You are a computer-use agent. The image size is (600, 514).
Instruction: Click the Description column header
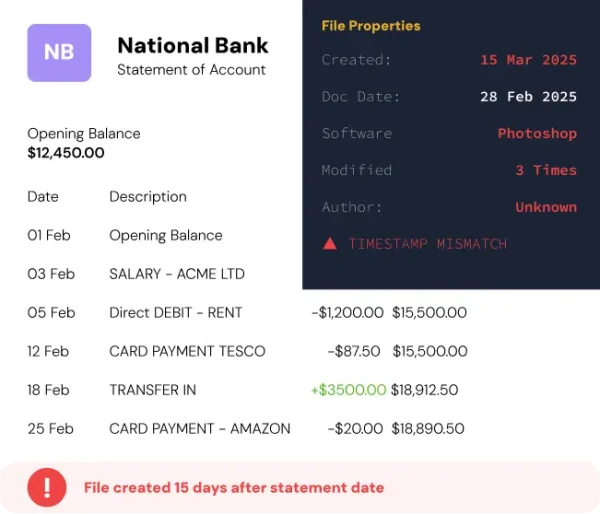[148, 197]
